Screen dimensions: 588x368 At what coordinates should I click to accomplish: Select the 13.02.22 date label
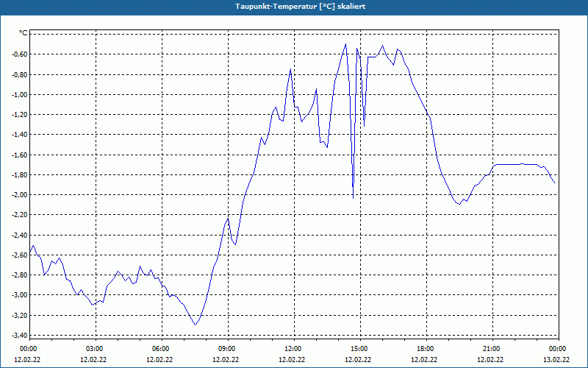tap(556, 359)
